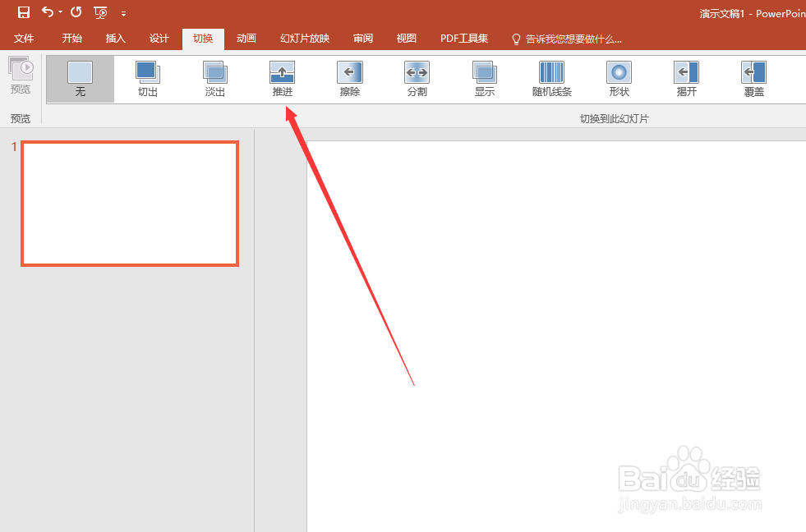Open the 幻灯片放映 (Slide Show) tab
Viewport: 806px width, 532px height.
[305, 39]
